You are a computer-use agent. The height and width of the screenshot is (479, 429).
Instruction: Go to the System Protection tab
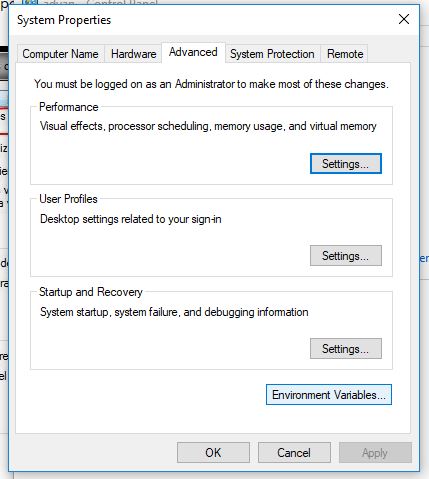tap(272, 54)
